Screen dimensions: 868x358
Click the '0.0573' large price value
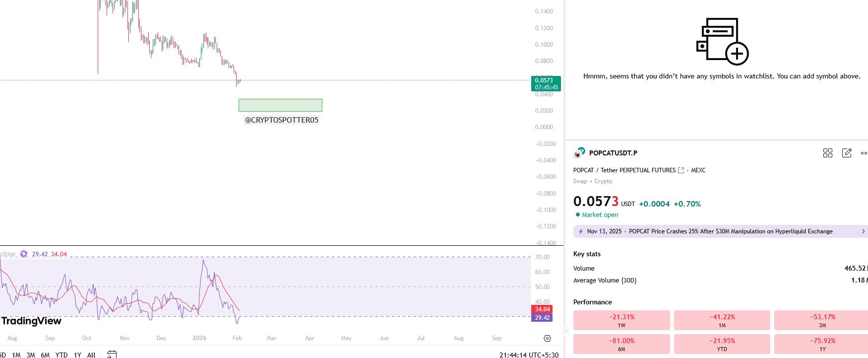pyautogui.click(x=596, y=201)
